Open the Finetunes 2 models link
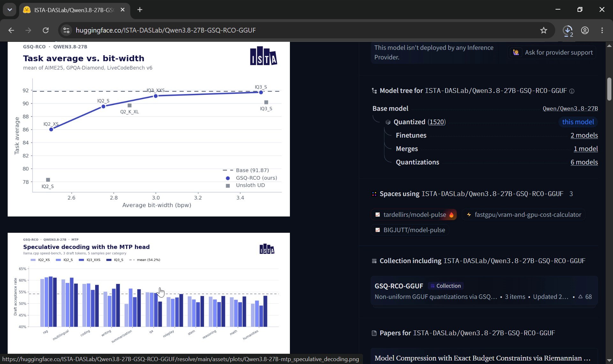Image resolution: width=613 pixels, height=364 pixels. [x=584, y=135]
